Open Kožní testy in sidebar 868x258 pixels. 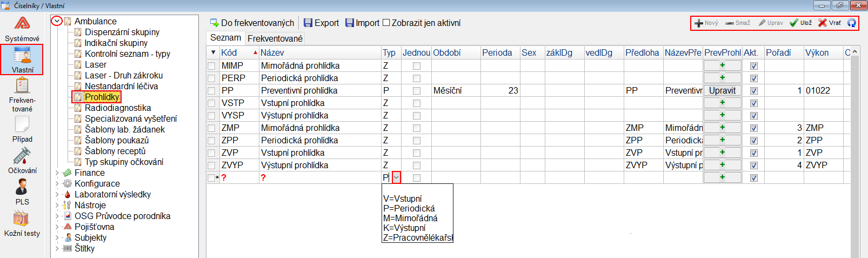tap(22, 223)
